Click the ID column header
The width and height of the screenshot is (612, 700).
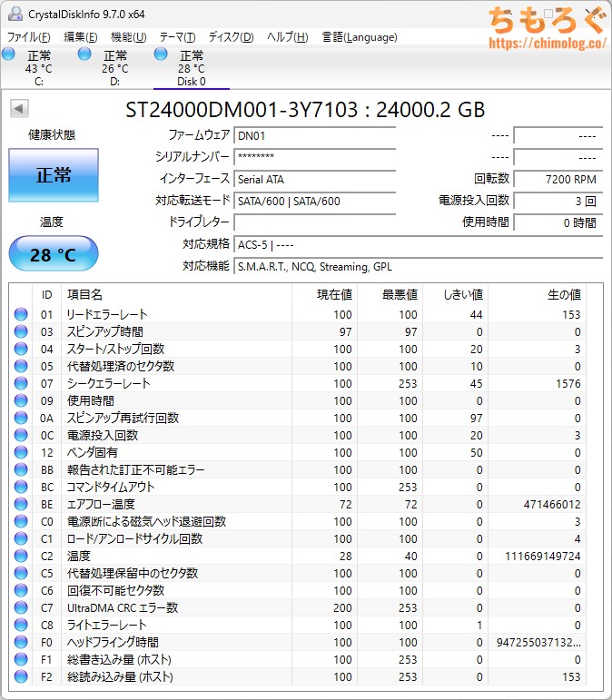point(46,295)
